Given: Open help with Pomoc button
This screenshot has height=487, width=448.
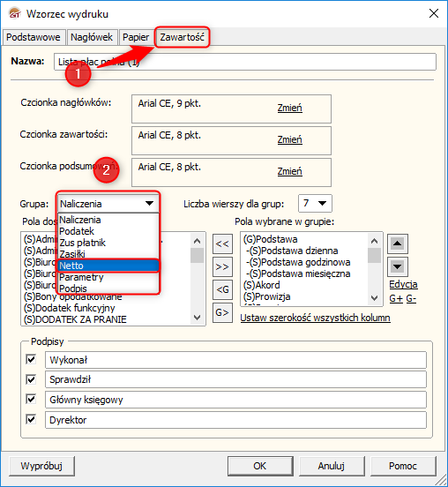Looking at the screenshot, I should (403, 466).
